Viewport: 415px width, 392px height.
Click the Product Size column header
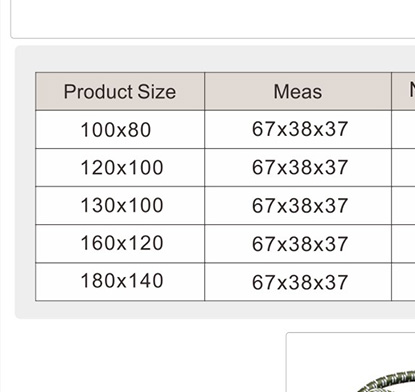pyautogui.click(x=120, y=91)
